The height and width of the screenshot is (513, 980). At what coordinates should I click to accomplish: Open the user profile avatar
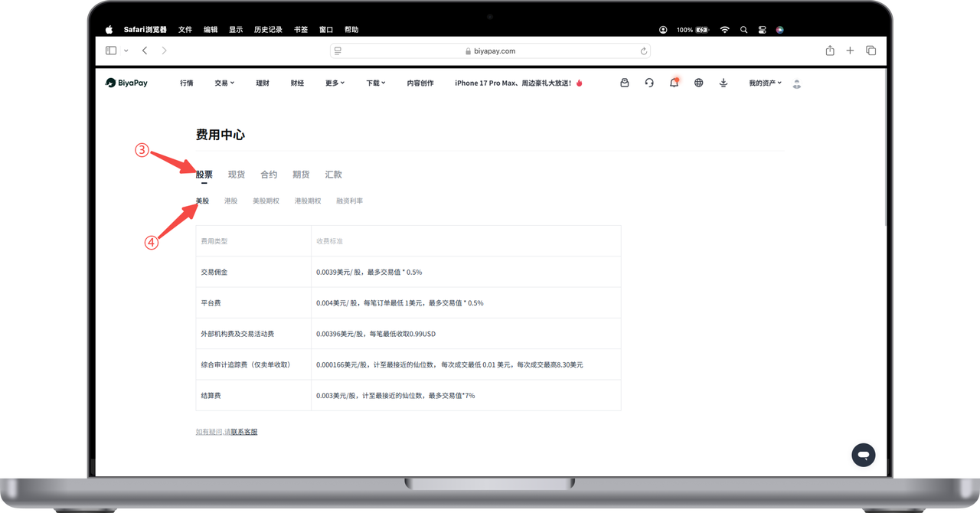[797, 83]
